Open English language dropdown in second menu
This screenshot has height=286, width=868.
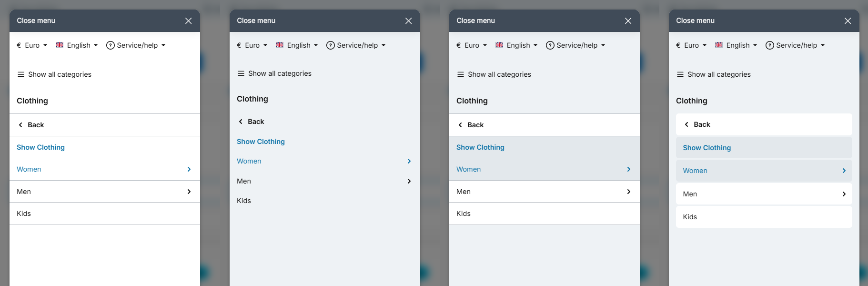tap(297, 45)
